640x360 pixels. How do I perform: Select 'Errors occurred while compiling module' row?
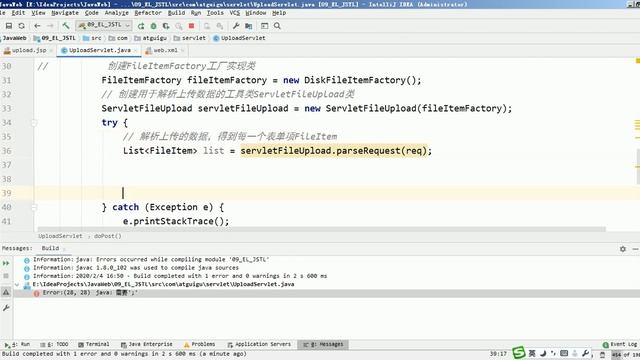point(151,260)
